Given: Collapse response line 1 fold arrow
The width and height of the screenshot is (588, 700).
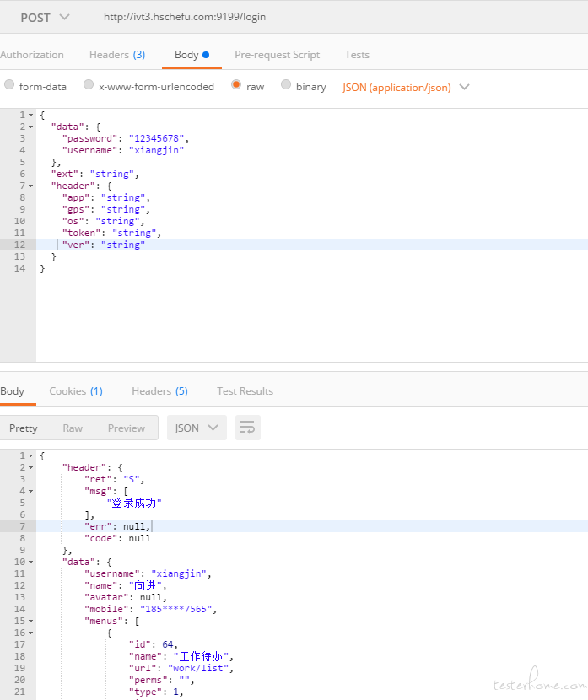Looking at the screenshot, I should 31,455.
